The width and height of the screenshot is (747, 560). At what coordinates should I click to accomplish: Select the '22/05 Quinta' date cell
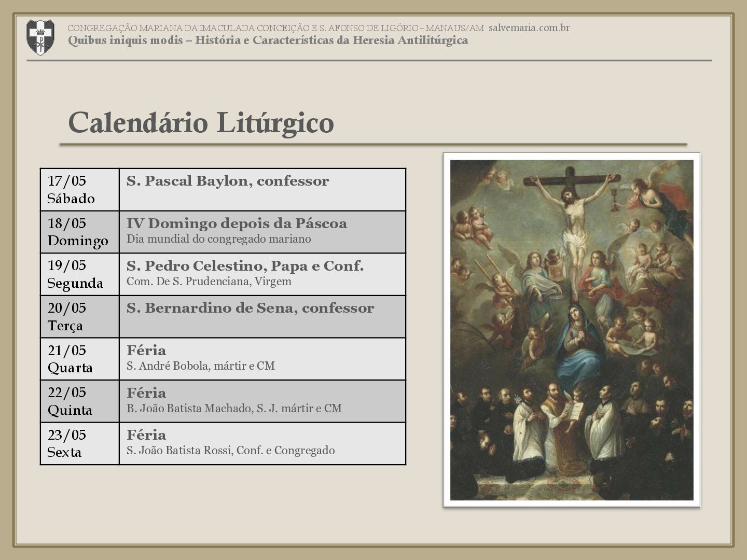pos(80,401)
